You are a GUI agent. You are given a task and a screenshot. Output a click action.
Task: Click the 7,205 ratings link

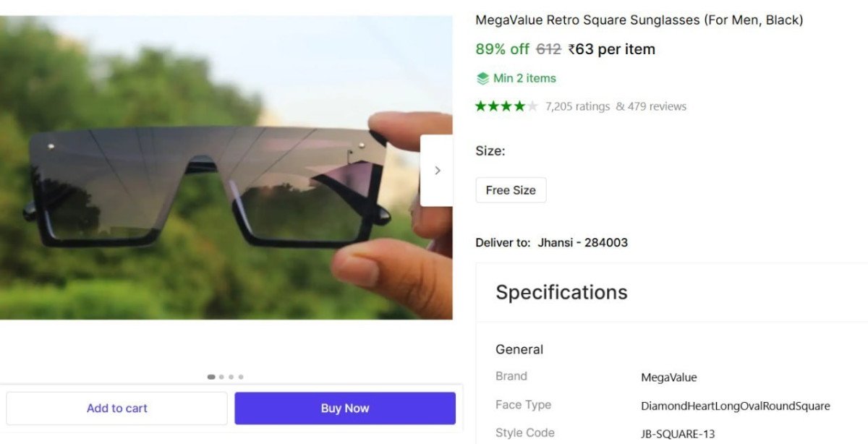(x=577, y=106)
